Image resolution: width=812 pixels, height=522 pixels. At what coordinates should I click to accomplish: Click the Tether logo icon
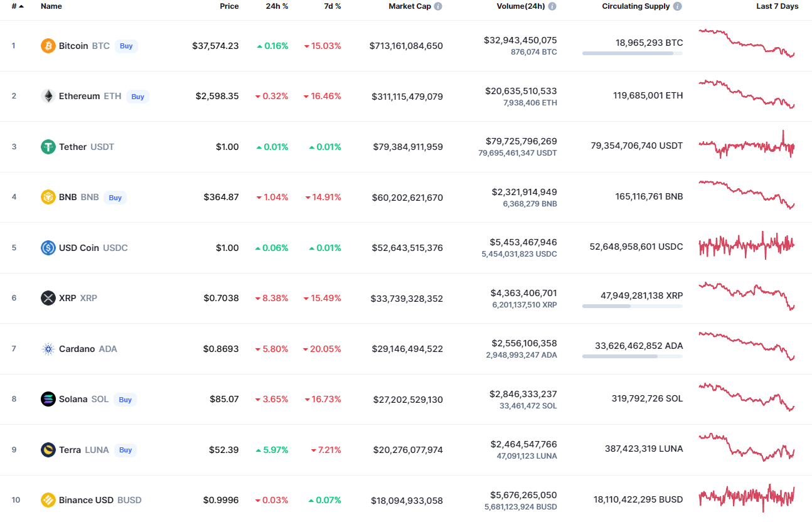48,147
